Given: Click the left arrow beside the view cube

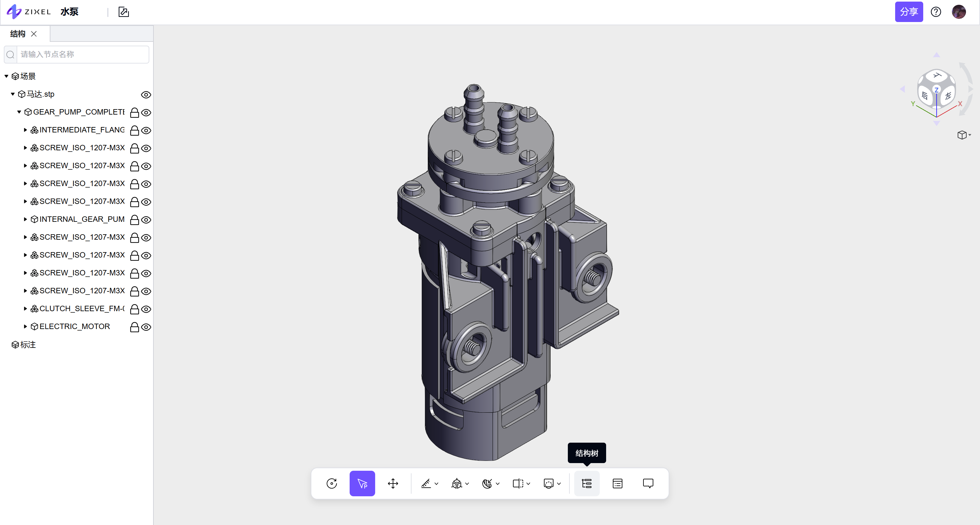Looking at the screenshot, I should pos(903,89).
